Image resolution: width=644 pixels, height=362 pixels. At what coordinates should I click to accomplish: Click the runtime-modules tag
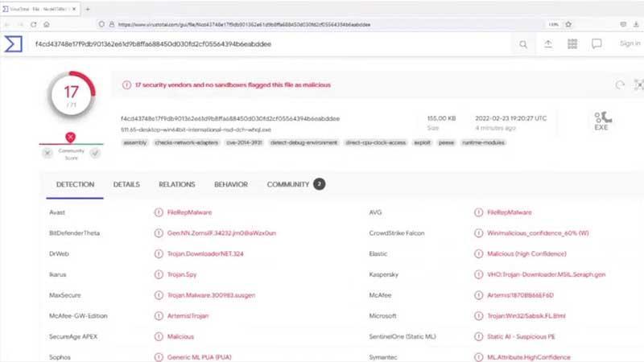[483, 142]
